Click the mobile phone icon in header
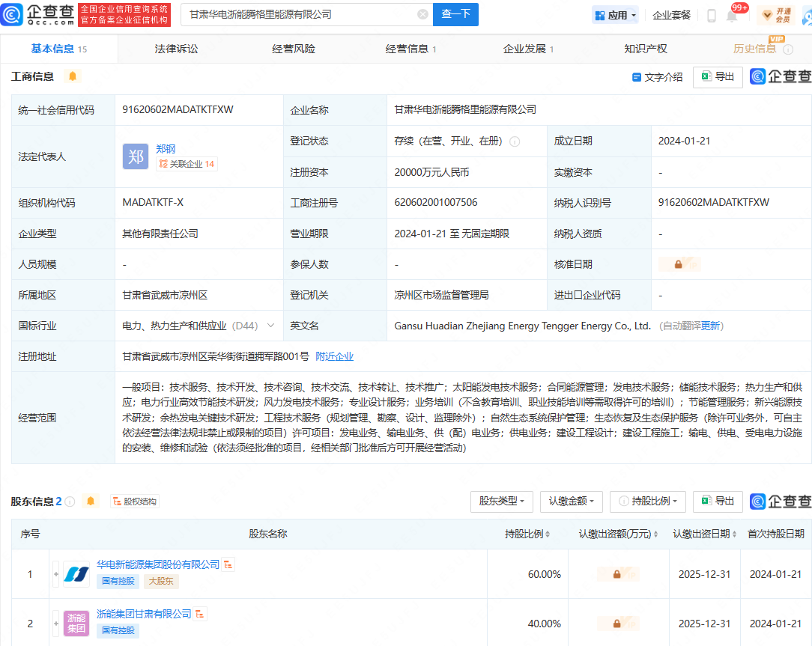The image size is (812, 646). [x=711, y=16]
